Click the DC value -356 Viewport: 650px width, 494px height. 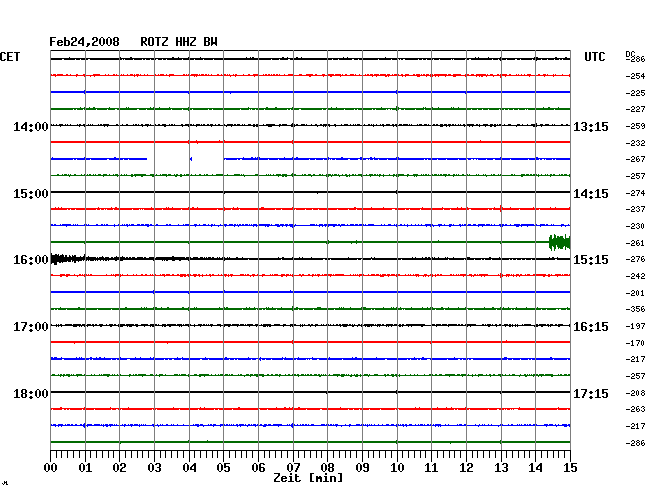(x=635, y=309)
